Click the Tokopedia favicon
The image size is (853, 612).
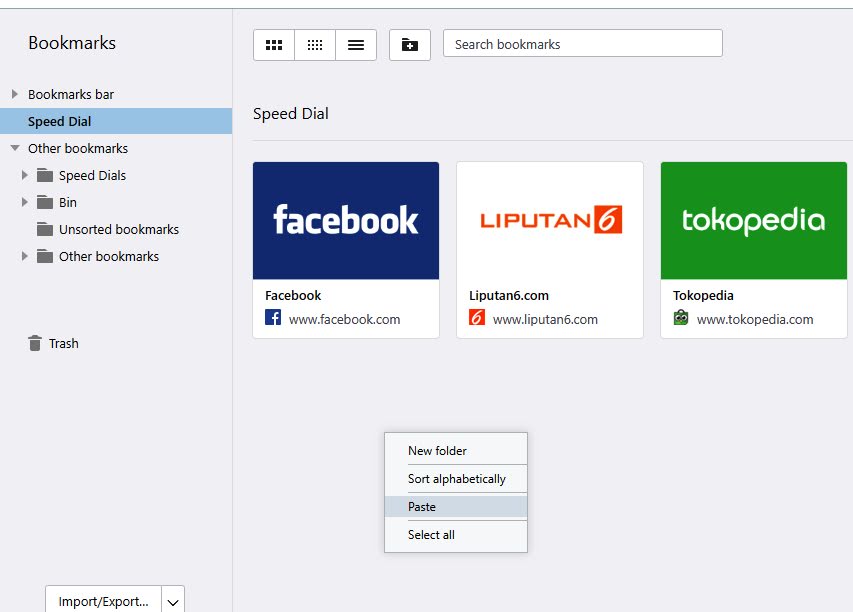tap(681, 317)
